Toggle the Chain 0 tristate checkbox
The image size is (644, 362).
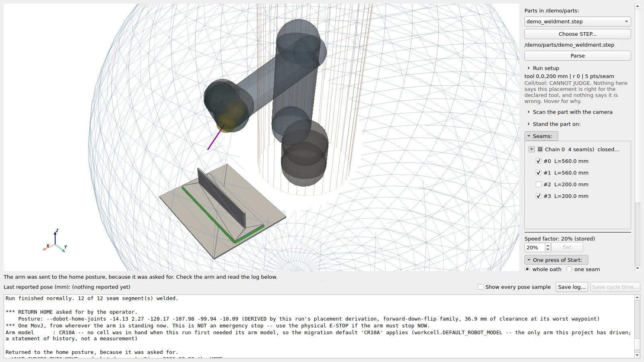point(540,149)
